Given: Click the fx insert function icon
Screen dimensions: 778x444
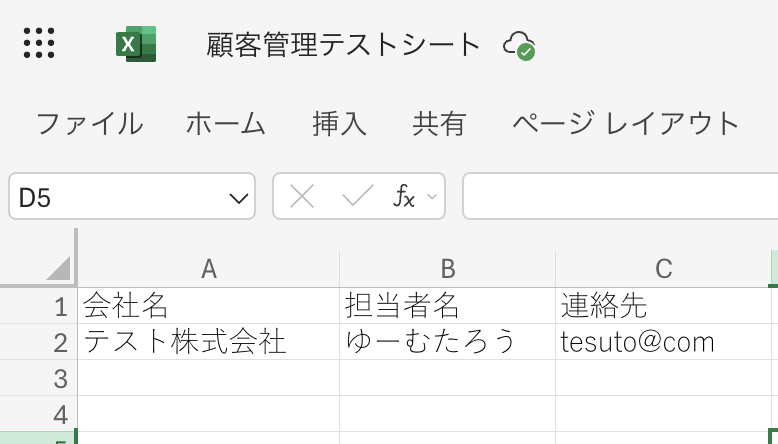Looking at the screenshot, I should click(x=404, y=196).
